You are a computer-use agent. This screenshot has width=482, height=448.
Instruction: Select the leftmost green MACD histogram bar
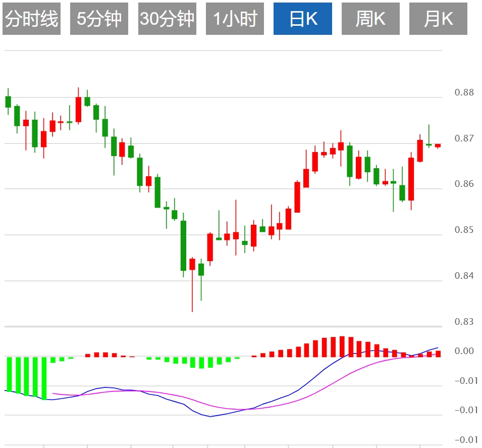tap(9, 374)
